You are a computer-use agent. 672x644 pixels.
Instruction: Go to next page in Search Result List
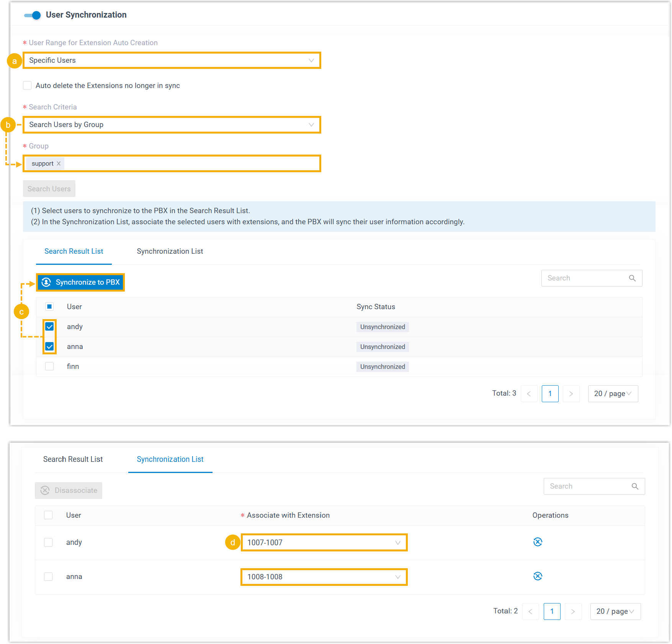point(571,394)
